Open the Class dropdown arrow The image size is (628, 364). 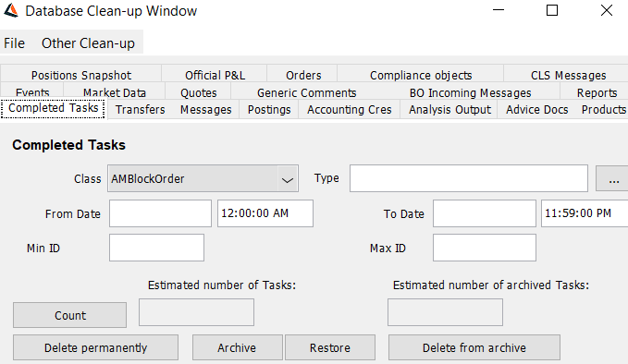(x=287, y=179)
